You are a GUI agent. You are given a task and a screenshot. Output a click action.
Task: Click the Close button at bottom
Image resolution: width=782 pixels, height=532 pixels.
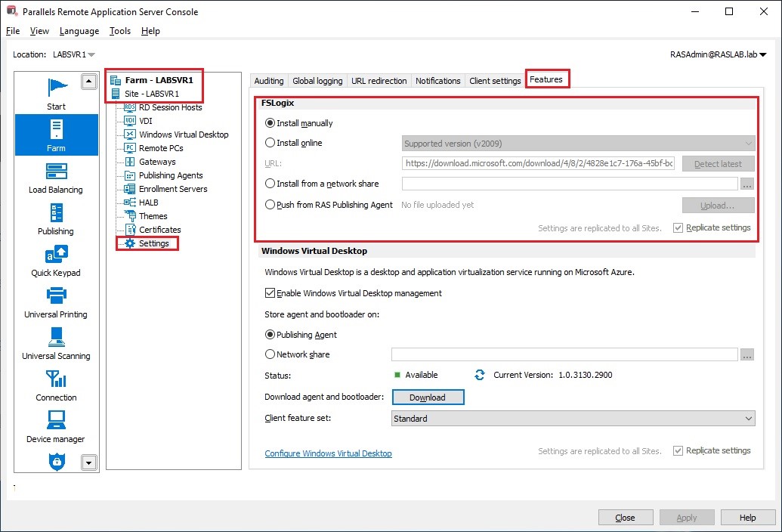coord(626,518)
